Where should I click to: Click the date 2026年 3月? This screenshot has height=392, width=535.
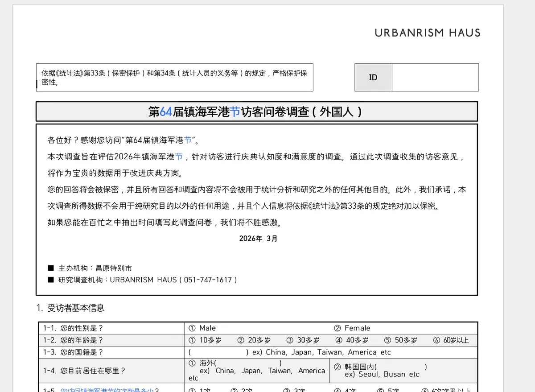click(x=258, y=239)
